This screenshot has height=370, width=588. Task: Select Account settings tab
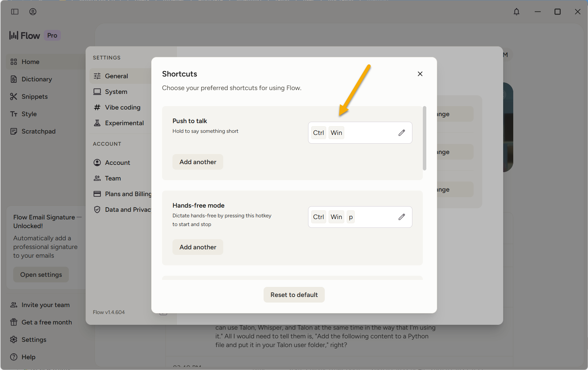click(120, 163)
